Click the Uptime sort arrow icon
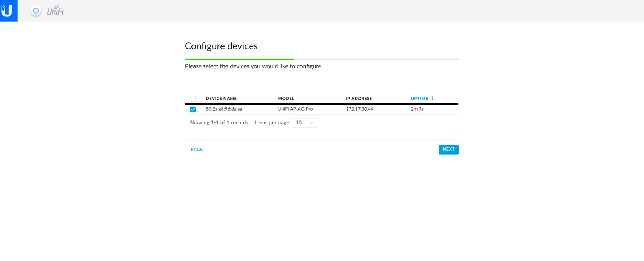 click(433, 98)
